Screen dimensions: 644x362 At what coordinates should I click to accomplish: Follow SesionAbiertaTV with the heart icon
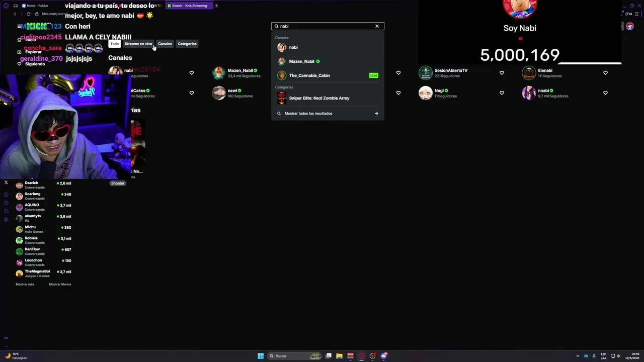(x=502, y=73)
